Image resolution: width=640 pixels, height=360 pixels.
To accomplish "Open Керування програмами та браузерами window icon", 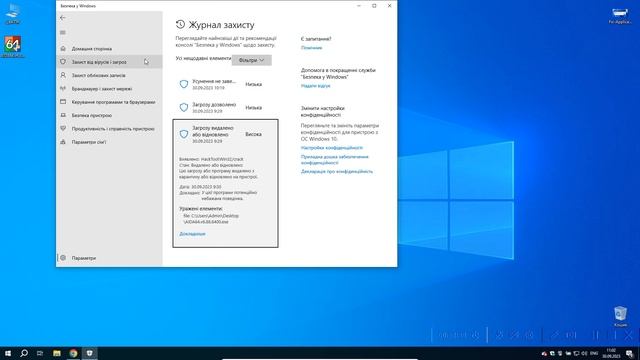I will [63, 102].
